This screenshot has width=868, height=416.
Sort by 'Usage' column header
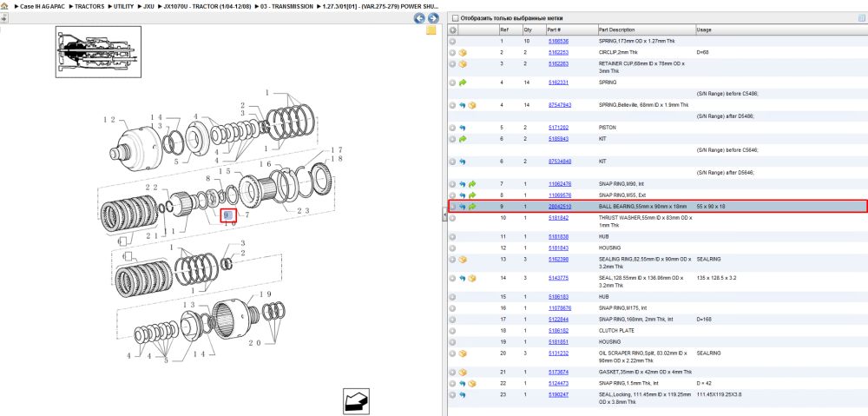tap(704, 30)
